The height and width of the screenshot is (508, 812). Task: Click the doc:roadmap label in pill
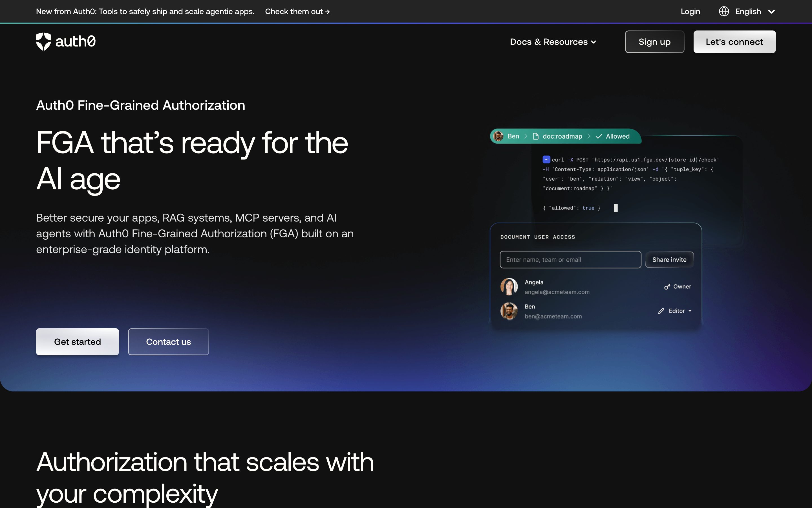pos(562,136)
